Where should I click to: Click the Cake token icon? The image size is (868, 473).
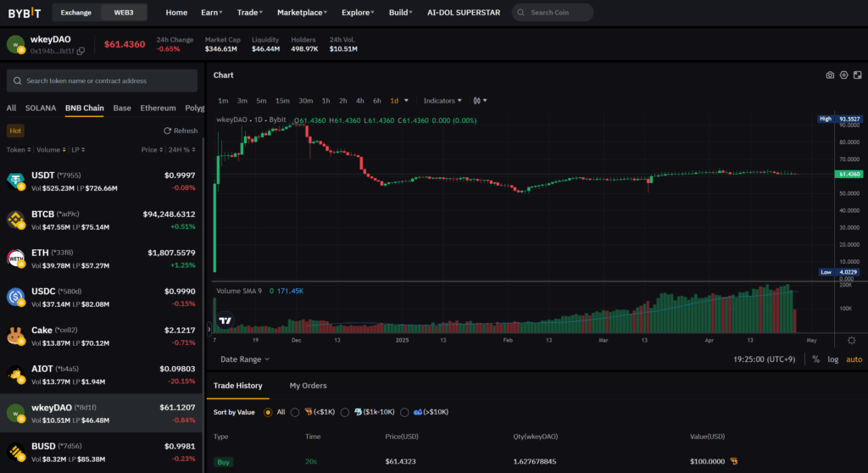pyautogui.click(x=15, y=337)
